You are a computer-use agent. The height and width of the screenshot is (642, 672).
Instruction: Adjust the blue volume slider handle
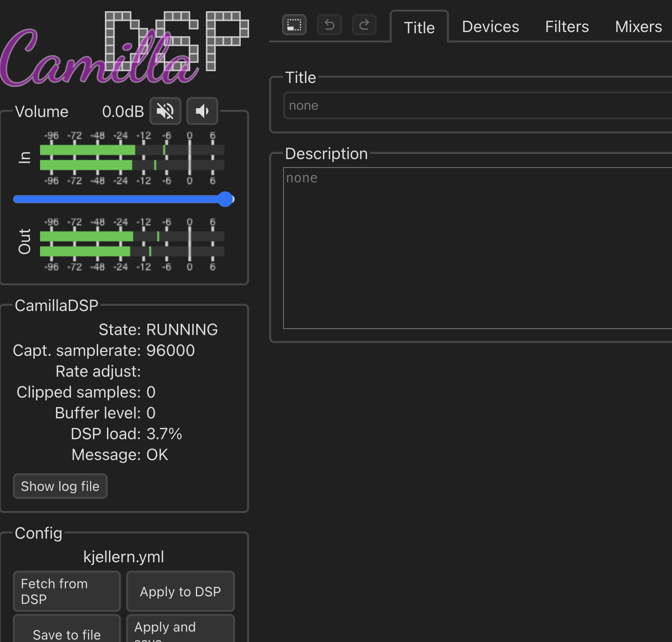click(x=226, y=199)
